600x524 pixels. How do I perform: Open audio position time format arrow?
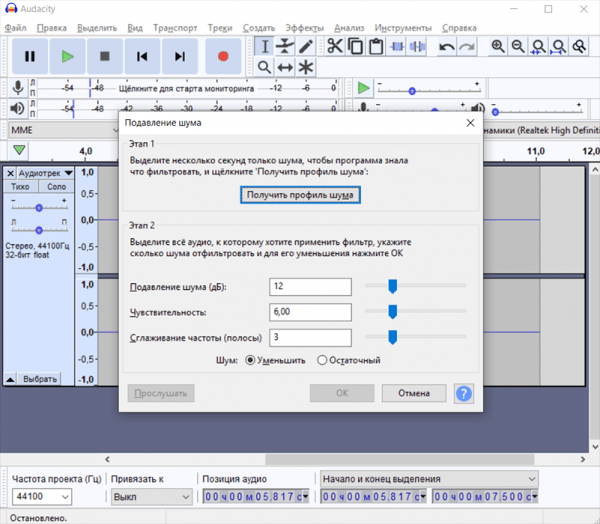pyautogui.click(x=306, y=497)
